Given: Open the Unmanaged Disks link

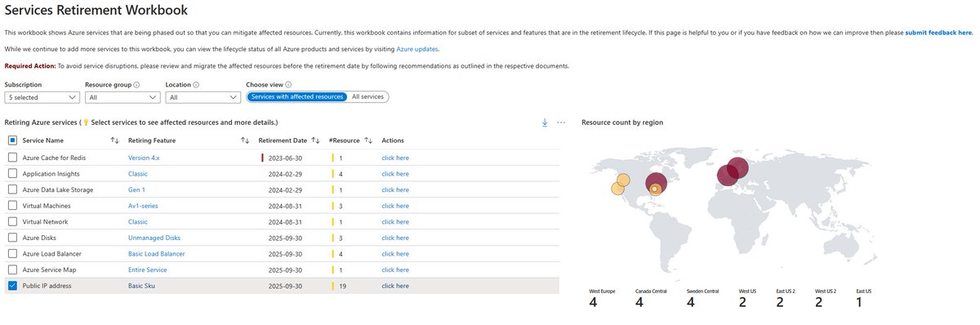Looking at the screenshot, I should point(154,238).
